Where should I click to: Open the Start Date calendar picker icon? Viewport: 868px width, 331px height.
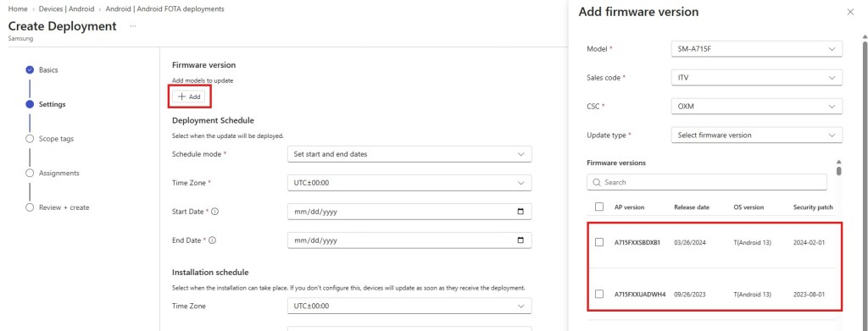(x=520, y=212)
